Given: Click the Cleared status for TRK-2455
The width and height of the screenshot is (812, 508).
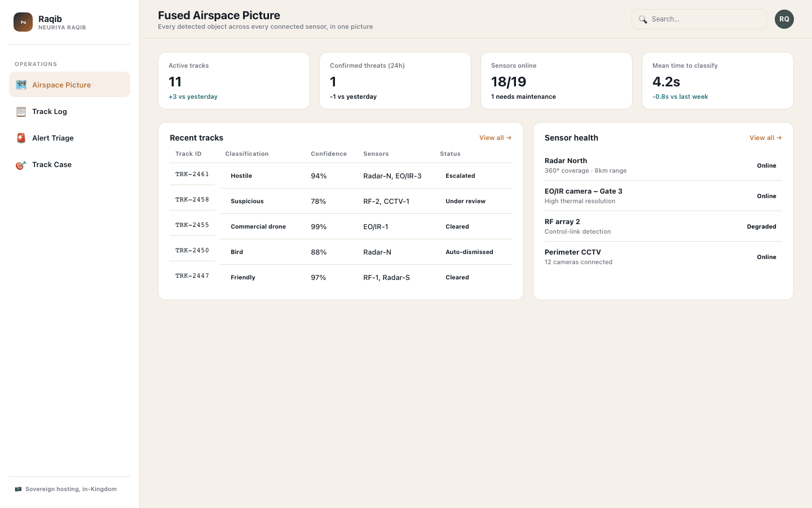Looking at the screenshot, I should 457,227.
